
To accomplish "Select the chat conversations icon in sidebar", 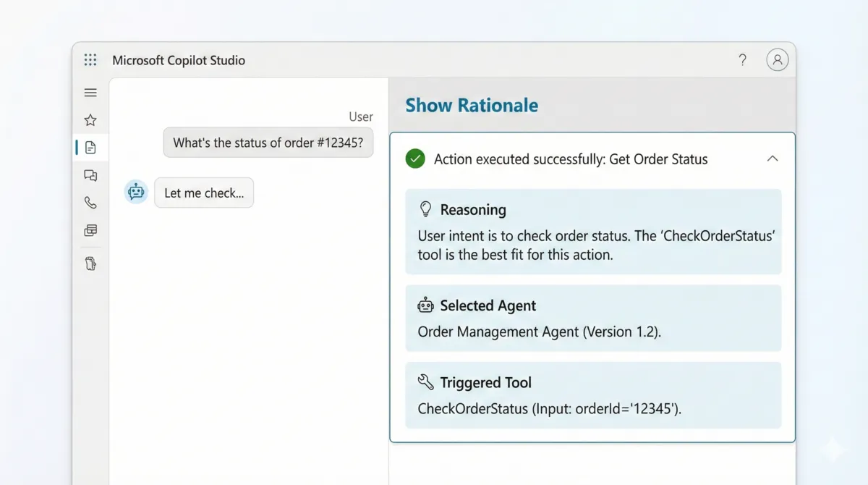I will click(90, 174).
